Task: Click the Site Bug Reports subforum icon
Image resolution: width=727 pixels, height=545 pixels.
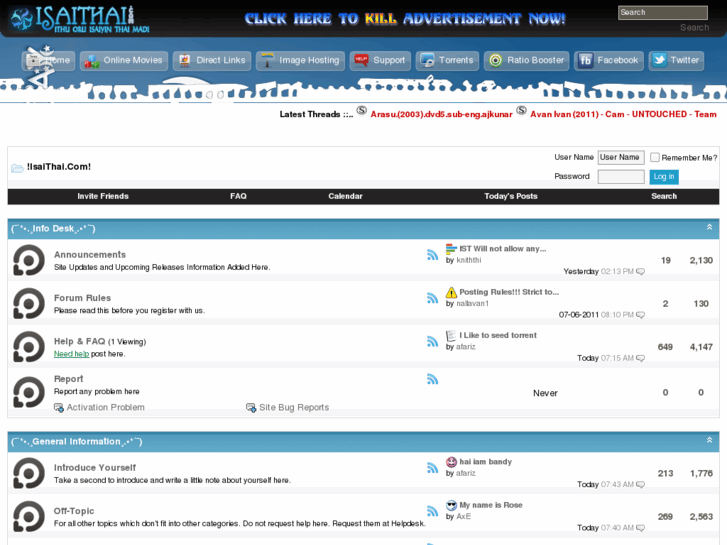Action: [x=251, y=408]
